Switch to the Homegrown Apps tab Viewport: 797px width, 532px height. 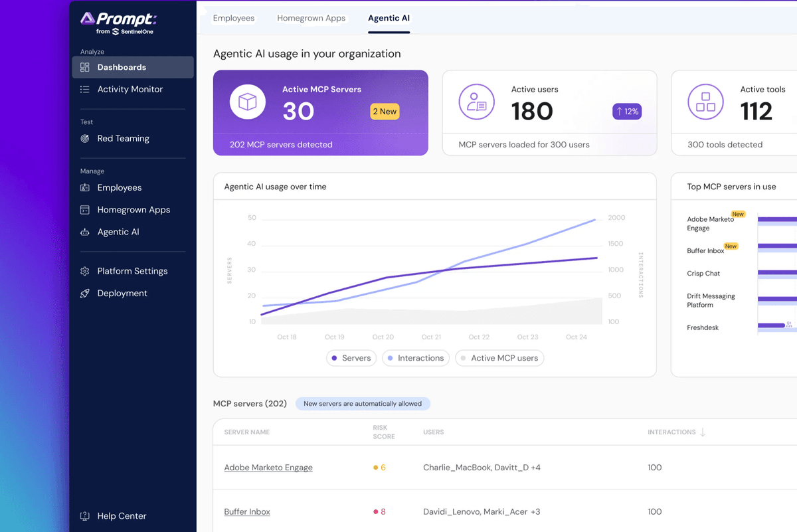311,18
